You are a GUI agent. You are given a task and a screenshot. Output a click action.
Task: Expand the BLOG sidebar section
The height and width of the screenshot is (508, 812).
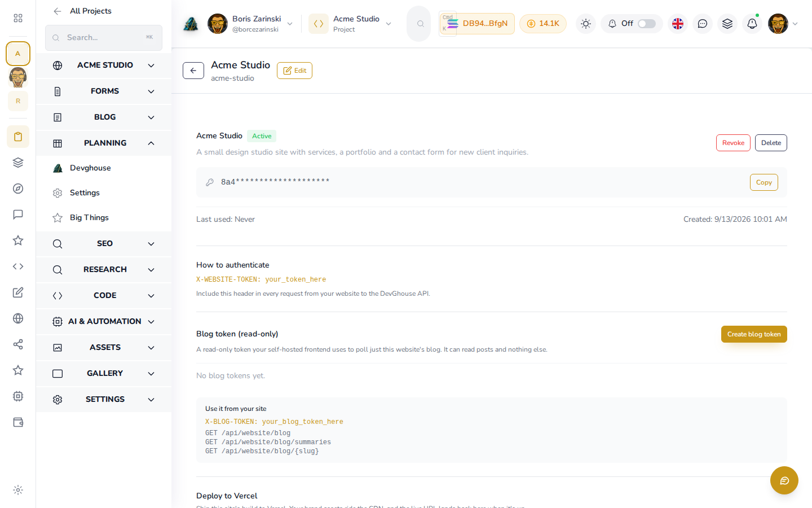[x=104, y=117]
